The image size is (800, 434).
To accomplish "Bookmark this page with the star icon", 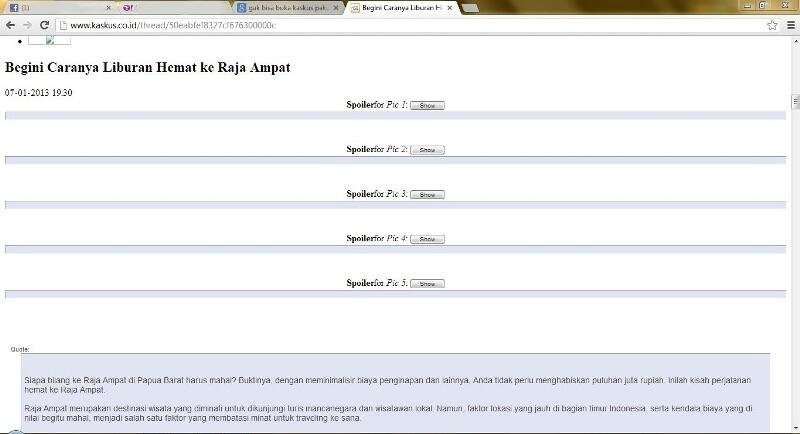I will (x=772, y=25).
